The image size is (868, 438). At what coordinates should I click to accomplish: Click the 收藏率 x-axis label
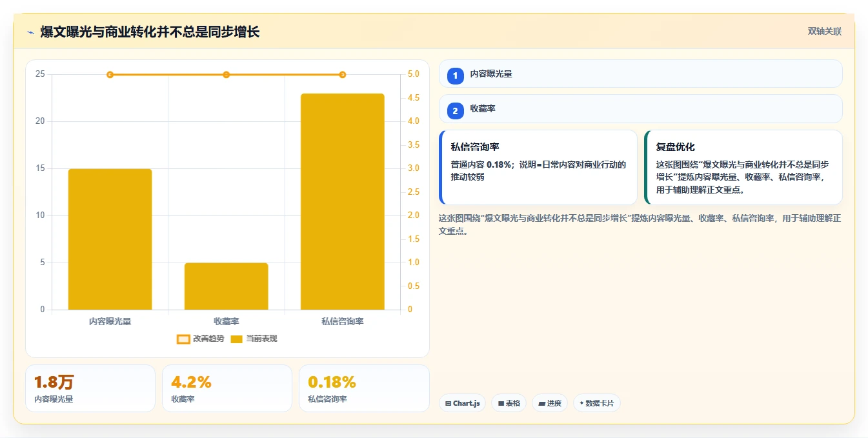pos(227,321)
